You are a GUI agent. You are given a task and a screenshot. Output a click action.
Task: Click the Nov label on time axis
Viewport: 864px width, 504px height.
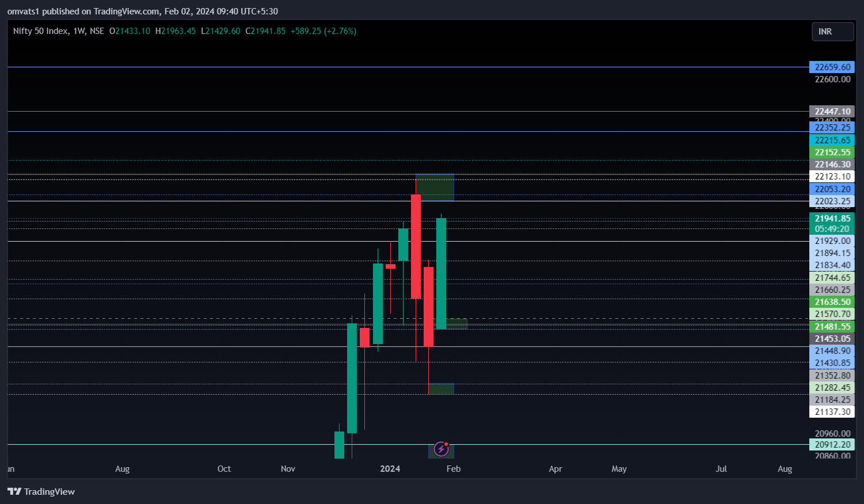coord(288,469)
